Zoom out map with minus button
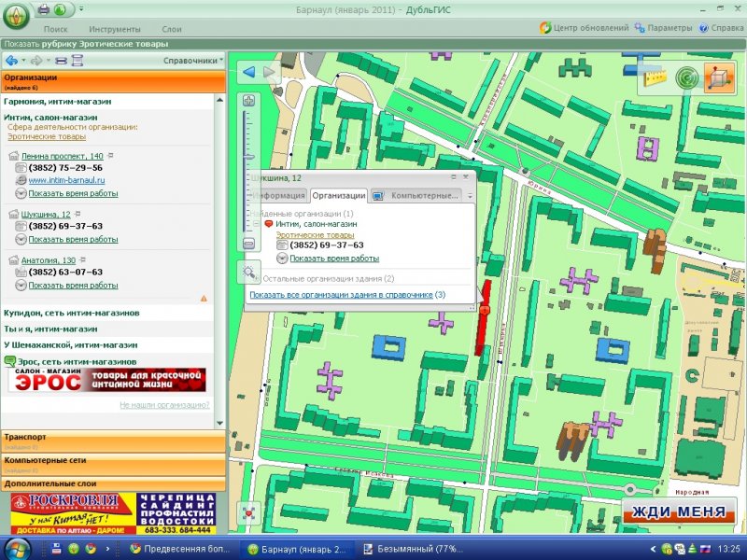 248,244
